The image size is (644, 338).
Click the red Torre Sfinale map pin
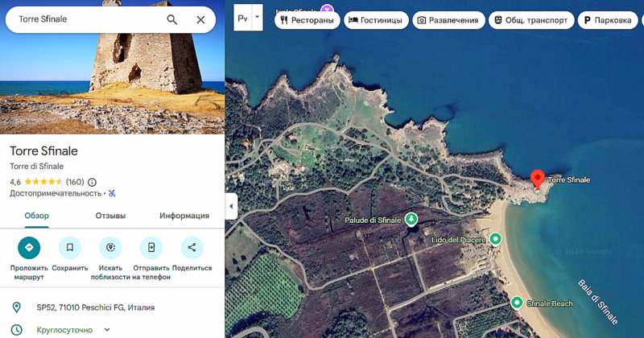(x=538, y=179)
